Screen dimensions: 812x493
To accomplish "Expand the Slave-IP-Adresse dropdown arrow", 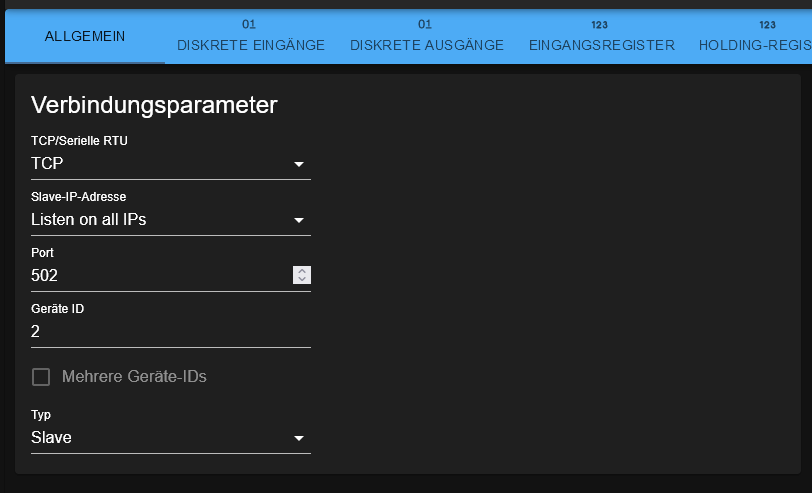I will tap(298, 220).
